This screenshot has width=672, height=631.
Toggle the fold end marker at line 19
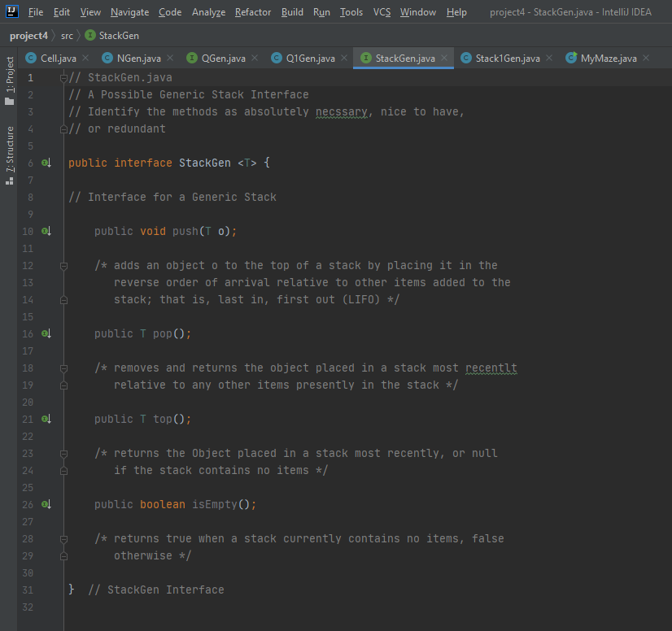click(63, 385)
